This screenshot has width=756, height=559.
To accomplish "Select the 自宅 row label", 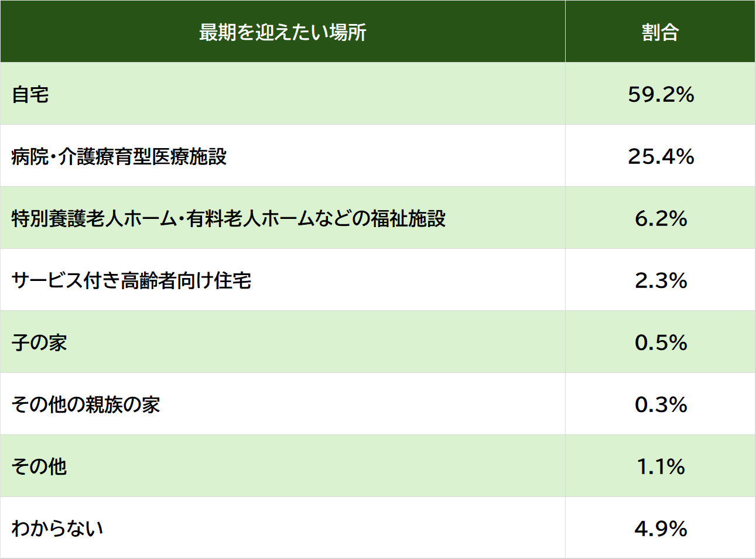I will pos(30,94).
